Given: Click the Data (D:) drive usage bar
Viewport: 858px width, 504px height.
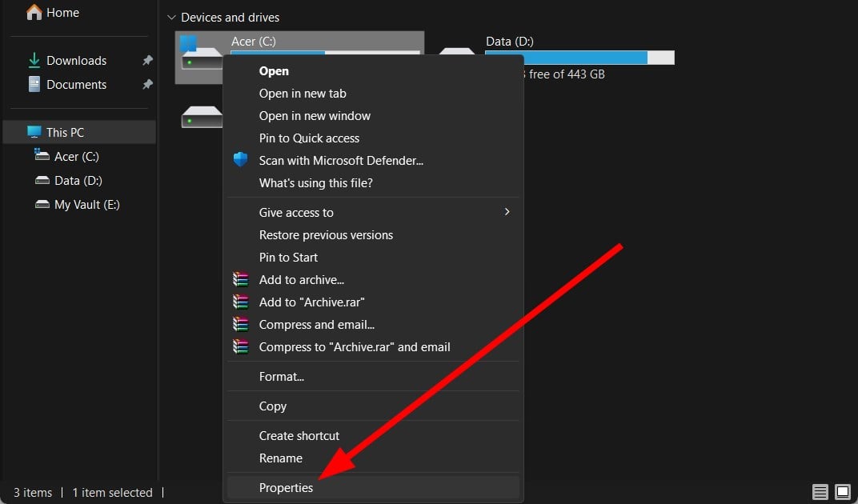Looking at the screenshot, I should pos(579,58).
